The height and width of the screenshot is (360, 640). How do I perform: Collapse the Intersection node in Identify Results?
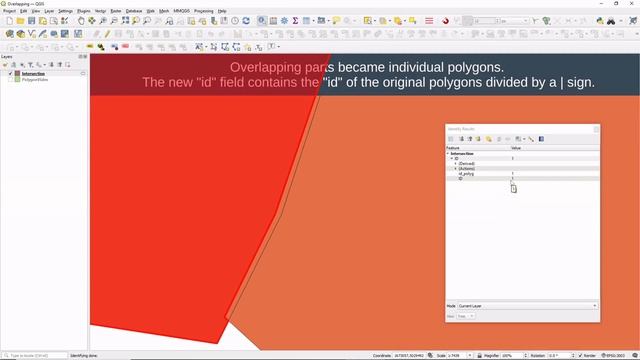tap(448, 153)
